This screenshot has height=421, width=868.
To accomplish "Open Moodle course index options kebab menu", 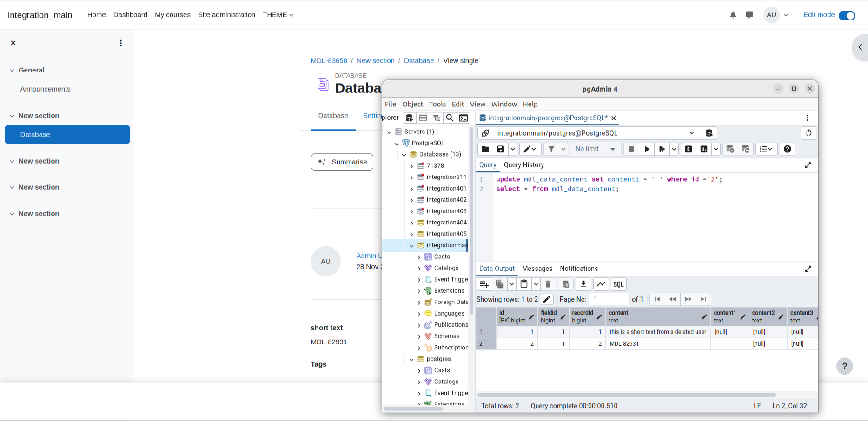I will coord(121,43).
